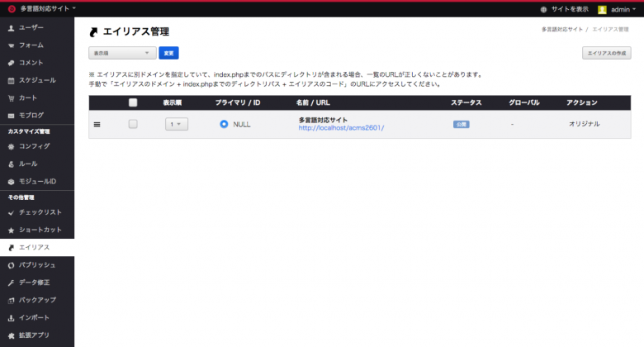
Task: Open the パブリッシュ menu item
Action: 37,265
